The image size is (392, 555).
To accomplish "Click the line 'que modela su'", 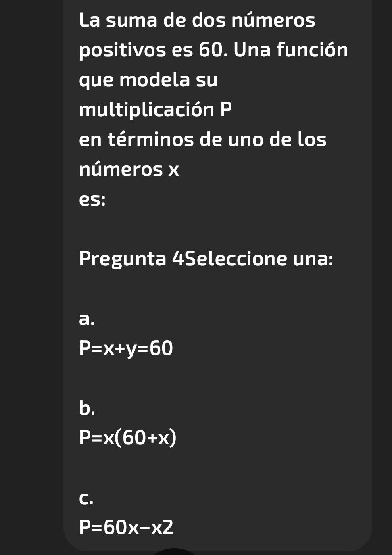I will click(148, 80).
